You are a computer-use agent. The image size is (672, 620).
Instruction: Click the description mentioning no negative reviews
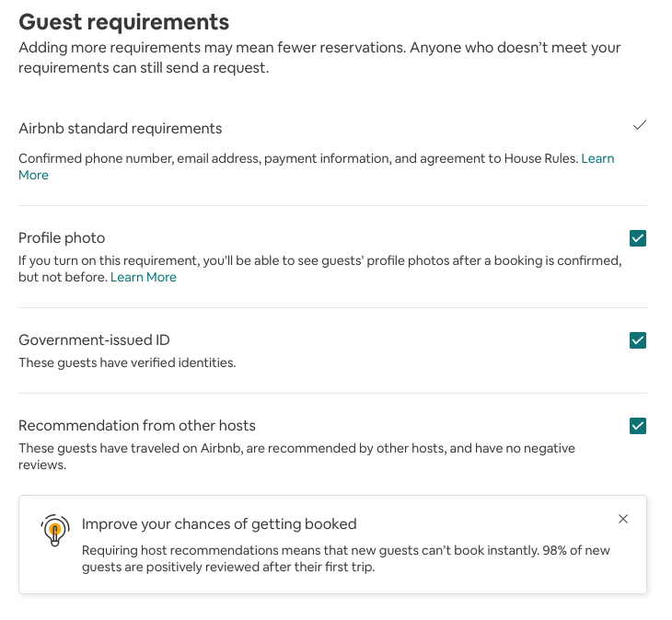(296, 456)
